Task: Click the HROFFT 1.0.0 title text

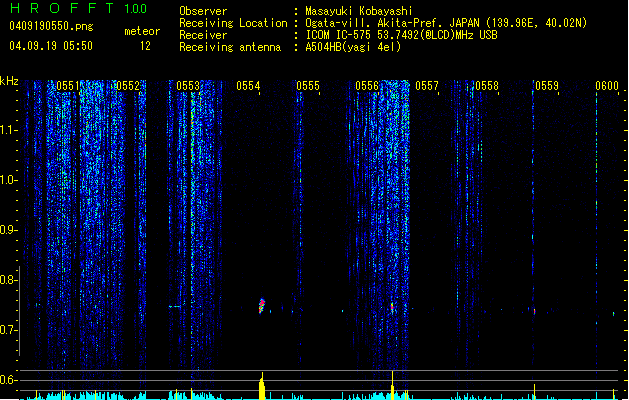Action: click(79, 8)
